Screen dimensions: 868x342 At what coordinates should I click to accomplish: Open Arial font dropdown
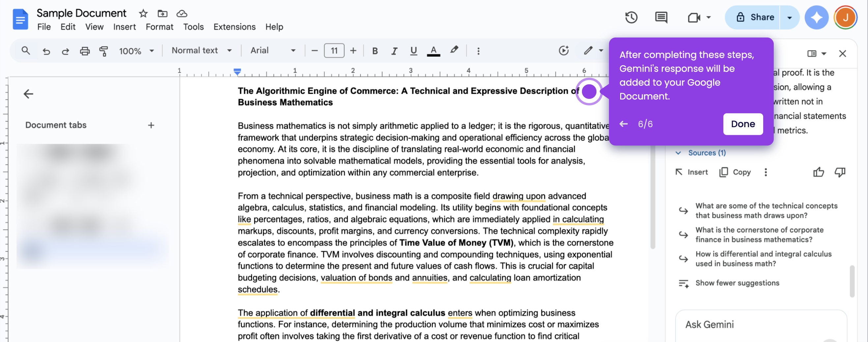273,50
